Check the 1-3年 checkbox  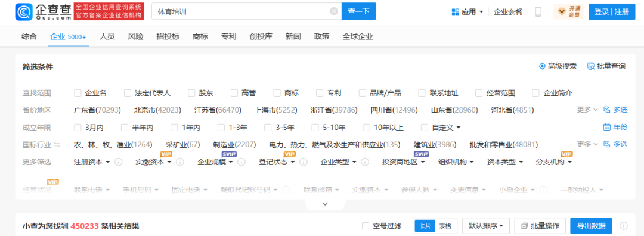[x=221, y=127]
